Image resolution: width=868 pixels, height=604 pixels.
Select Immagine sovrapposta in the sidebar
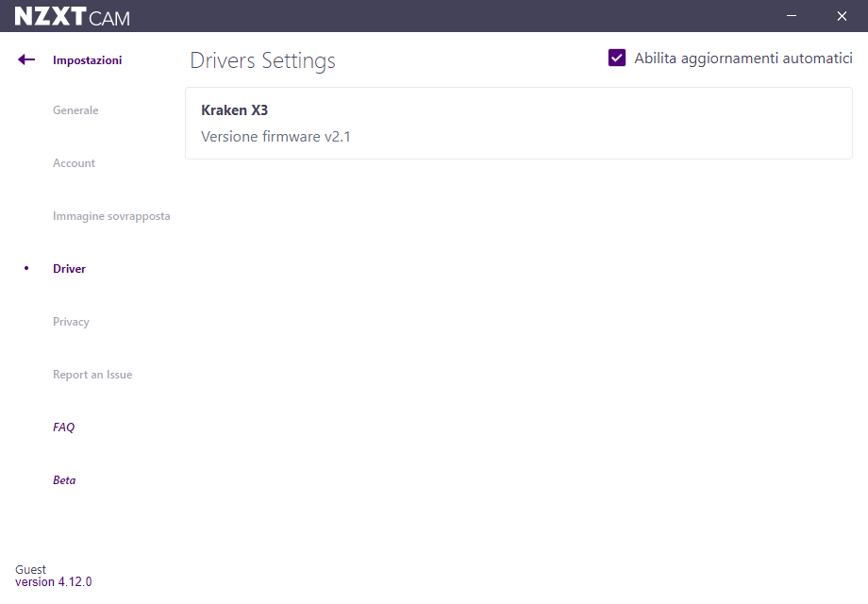point(111,216)
